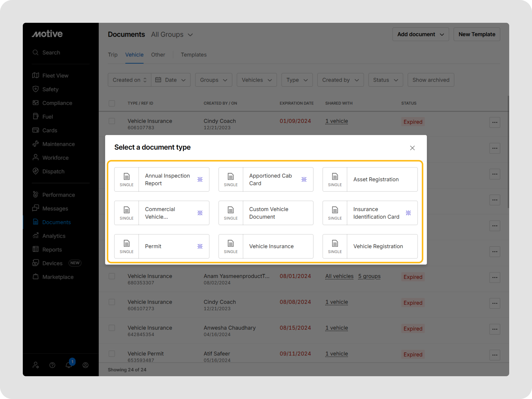The image size is (532, 399).
Task: Click the Analytics chart icon
Action: point(36,236)
